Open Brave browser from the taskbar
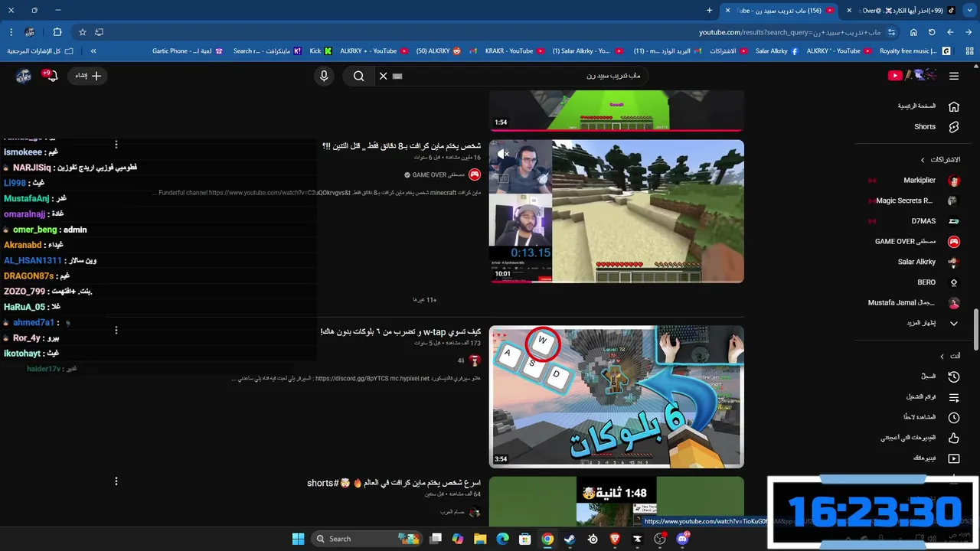 [615, 539]
